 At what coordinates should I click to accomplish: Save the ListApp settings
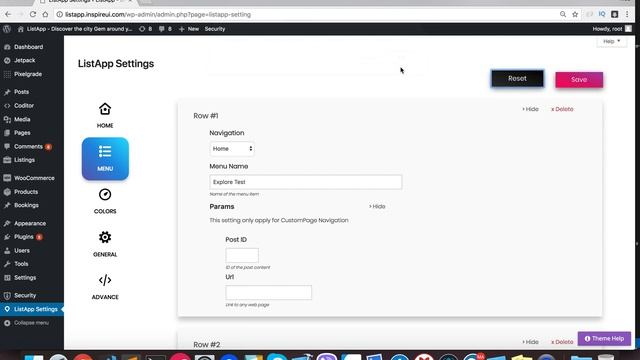pyautogui.click(x=579, y=80)
